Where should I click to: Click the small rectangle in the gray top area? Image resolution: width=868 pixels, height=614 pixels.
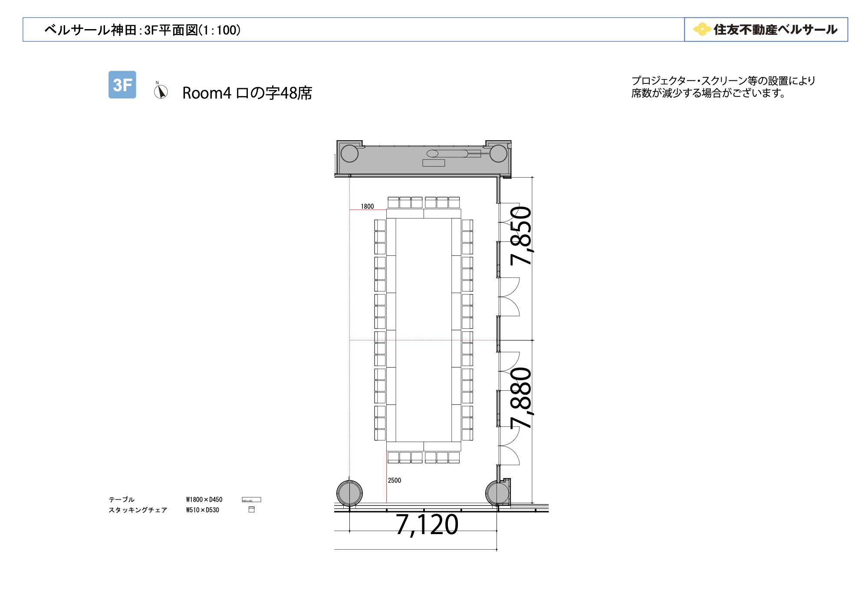click(434, 163)
